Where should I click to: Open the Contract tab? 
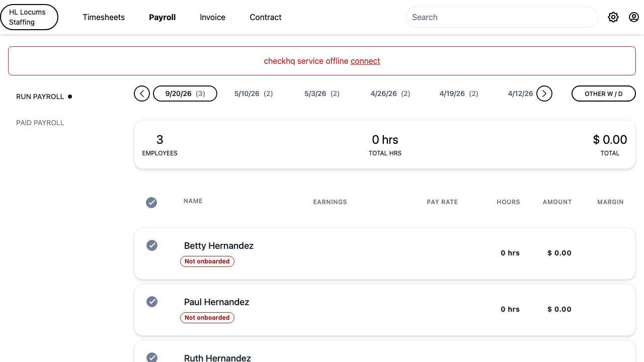pos(266,17)
